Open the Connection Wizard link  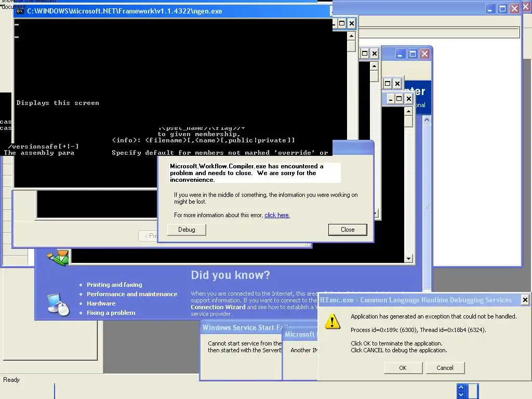coord(218,307)
